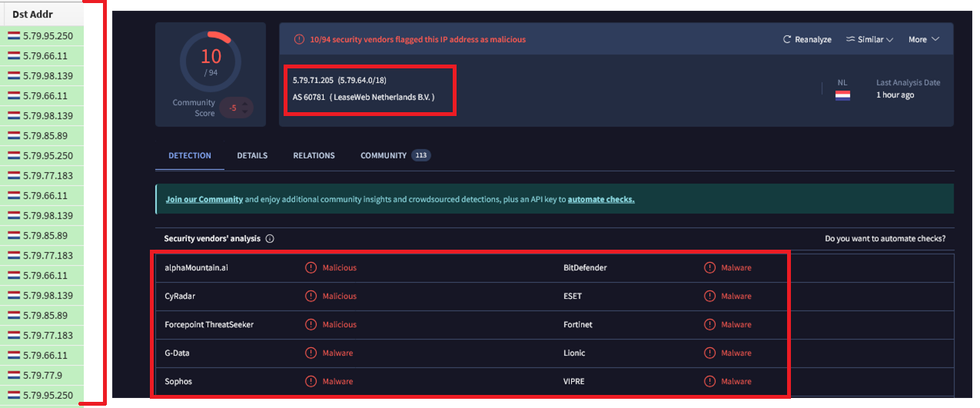Viewport: 980px width, 408px height.
Task: Follow the automate checks link in the banner
Action: pyautogui.click(x=601, y=200)
